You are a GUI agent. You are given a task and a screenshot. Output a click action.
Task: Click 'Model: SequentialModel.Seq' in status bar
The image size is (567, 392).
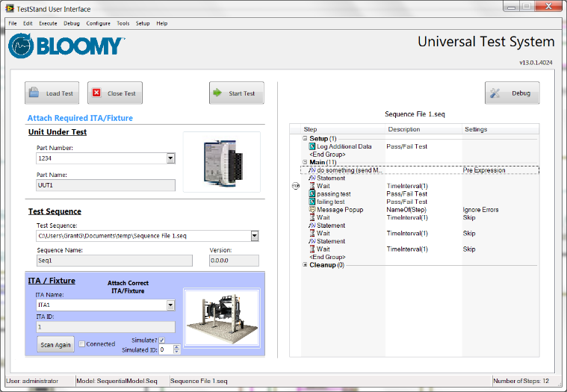[x=117, y=381]
